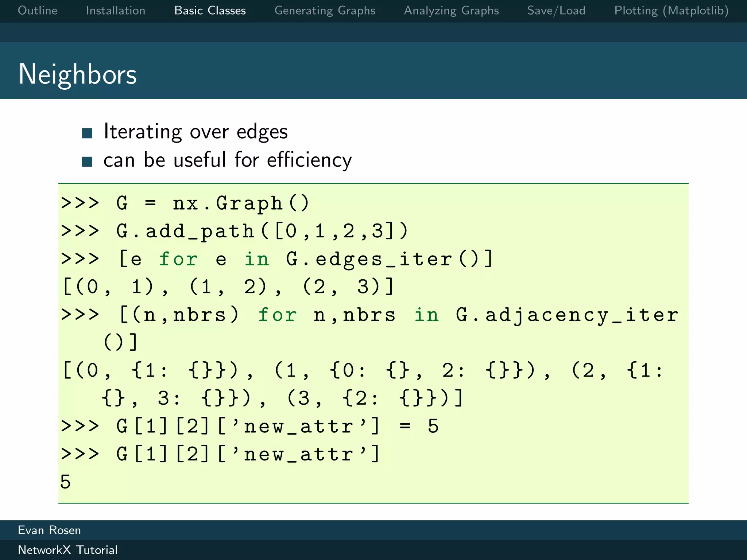Jump to Generating Graphs section
This screenshot has height=560, width=747.
pyautogui.click(x=325, y=11)
